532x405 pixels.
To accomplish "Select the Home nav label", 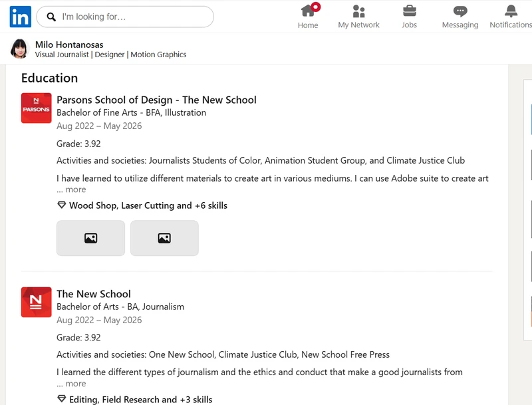I will 308,25.
